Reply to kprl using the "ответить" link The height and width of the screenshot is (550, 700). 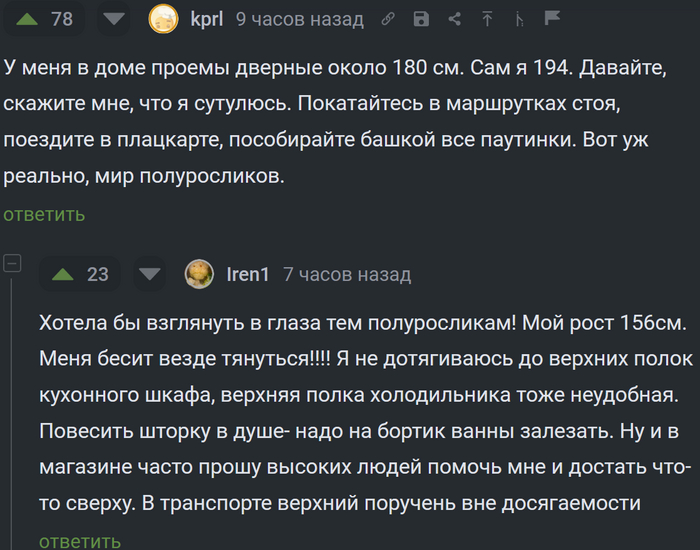coord(44,215)
